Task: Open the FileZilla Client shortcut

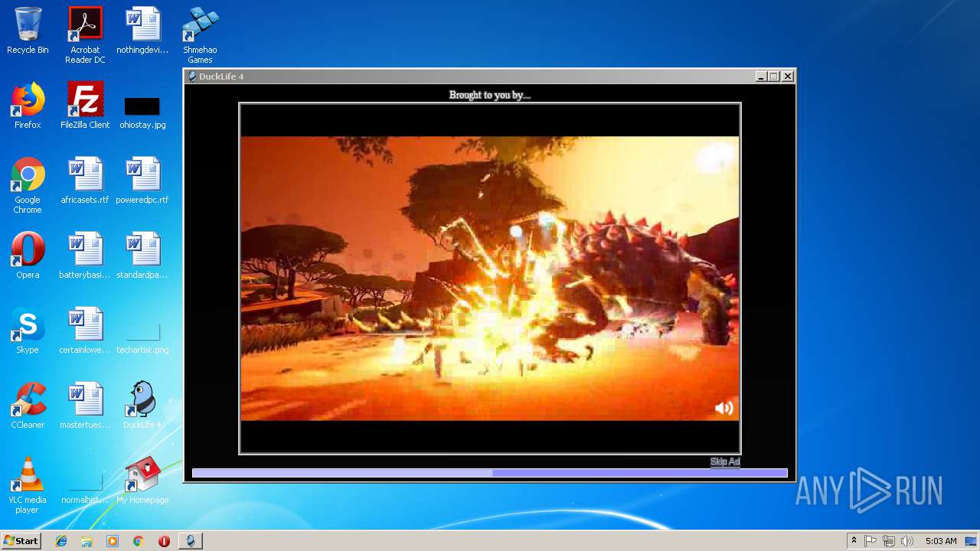Action: [x=85, y=106]
